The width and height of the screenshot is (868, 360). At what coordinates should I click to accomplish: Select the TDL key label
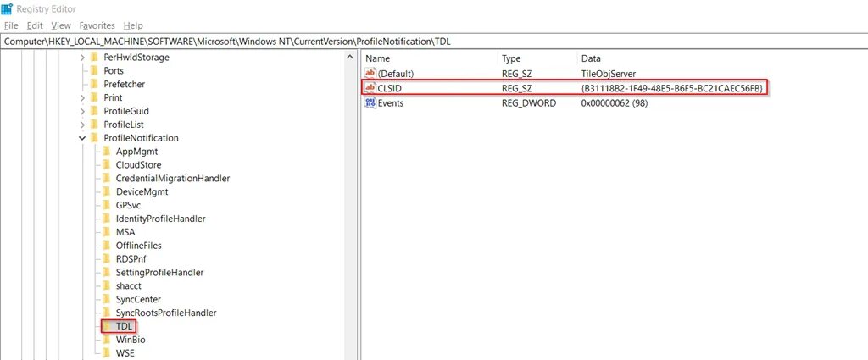point(125,326)
